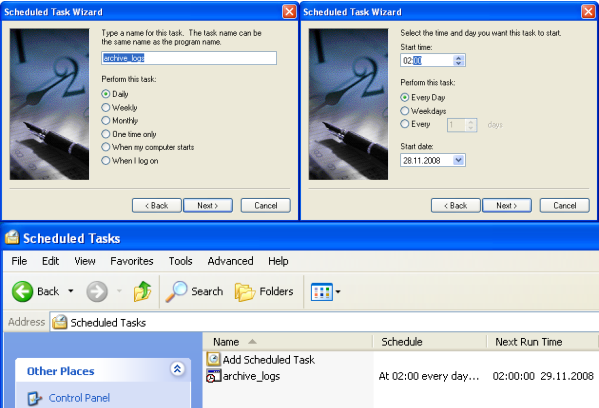Image resolution: width=599 pixels, height=408 pixels.
Task: Collapse the Other Places panel
Action: [177, 369]
